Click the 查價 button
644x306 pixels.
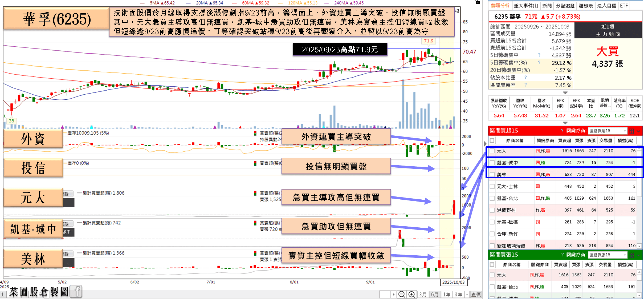click(x=476, y=295)
